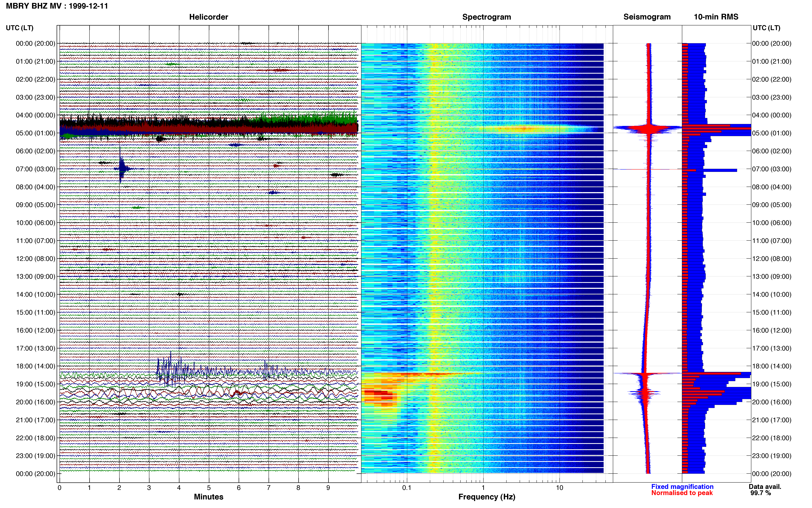Screen dimensions: 812x508
Task: Click the left time label 04:00 (00:00)
Action: tap(36, 115)
